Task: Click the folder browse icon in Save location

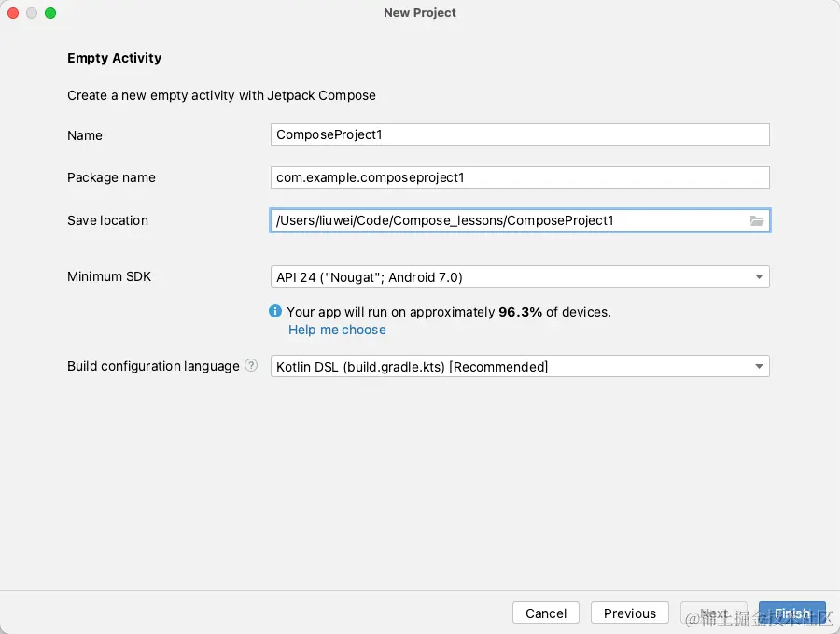Action: tap(757, 220)
